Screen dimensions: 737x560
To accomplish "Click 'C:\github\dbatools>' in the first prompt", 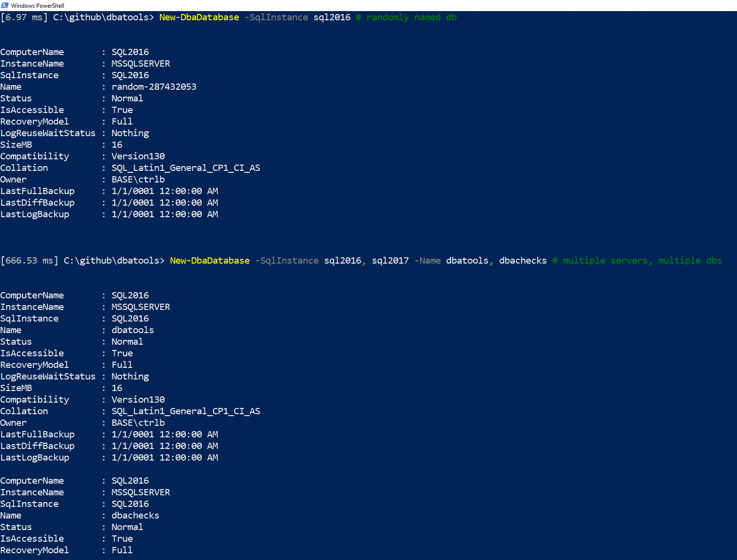I will 103,17.
